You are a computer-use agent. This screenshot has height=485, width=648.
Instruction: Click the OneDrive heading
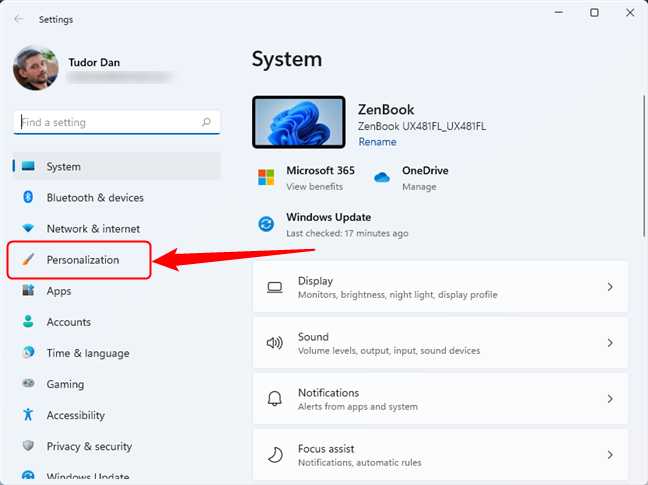coord(425,170)
